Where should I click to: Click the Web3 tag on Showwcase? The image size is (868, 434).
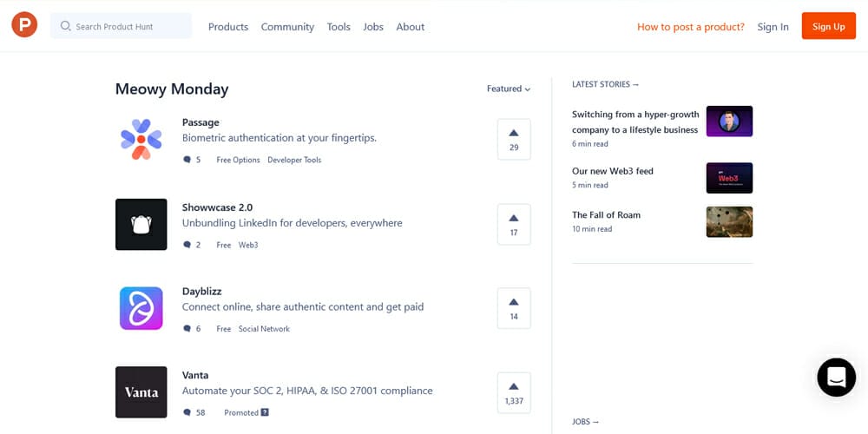[248, 245]
